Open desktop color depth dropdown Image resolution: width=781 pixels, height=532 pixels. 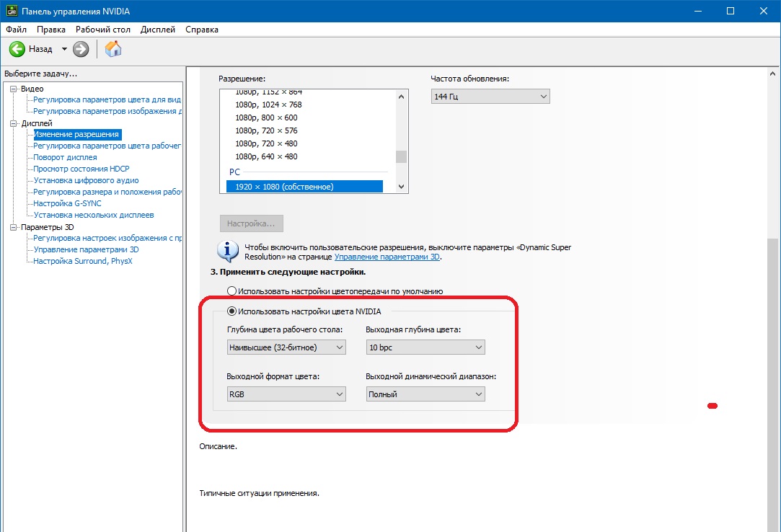pos(286,347)
